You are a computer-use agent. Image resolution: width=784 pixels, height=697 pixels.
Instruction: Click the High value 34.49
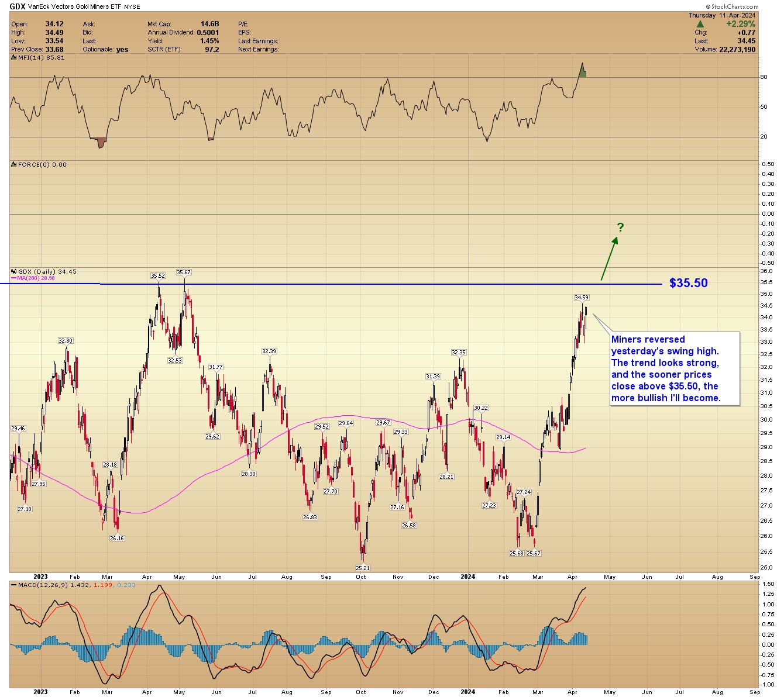pyautogui.click(x=54, y=33)
